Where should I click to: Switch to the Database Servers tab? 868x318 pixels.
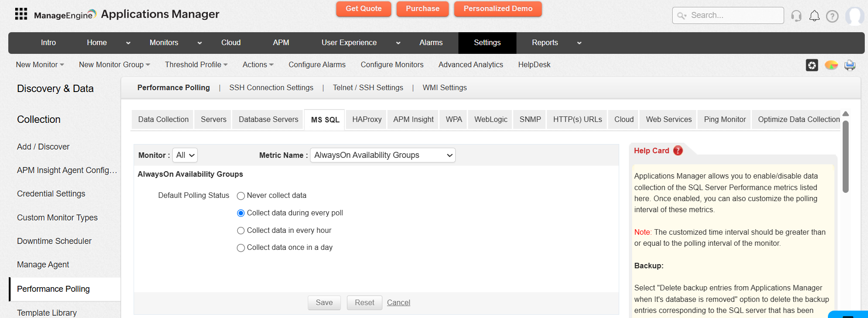[x=268, y=120]
